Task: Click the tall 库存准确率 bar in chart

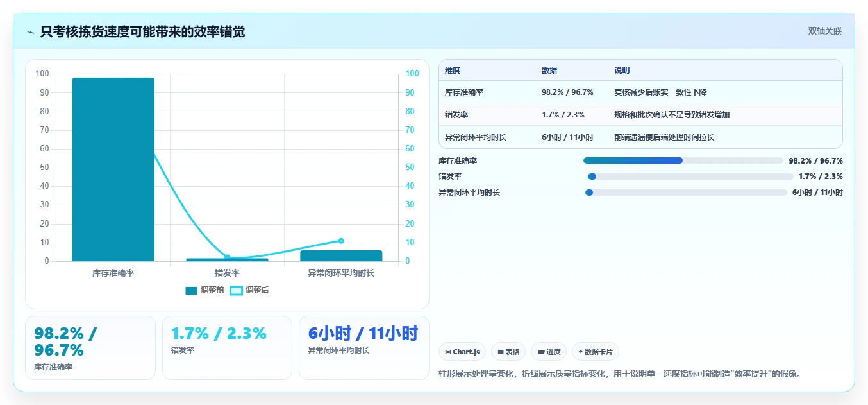Action: [113, 169]
